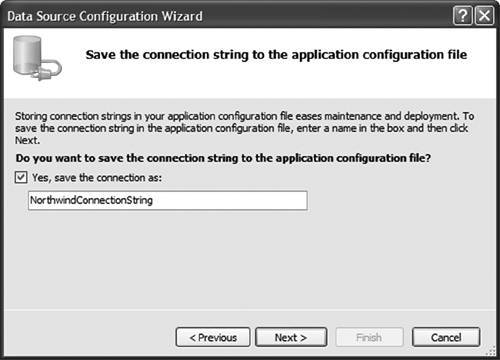
Task: Click the empty space left of the Previous button
Action: [90, 337]
